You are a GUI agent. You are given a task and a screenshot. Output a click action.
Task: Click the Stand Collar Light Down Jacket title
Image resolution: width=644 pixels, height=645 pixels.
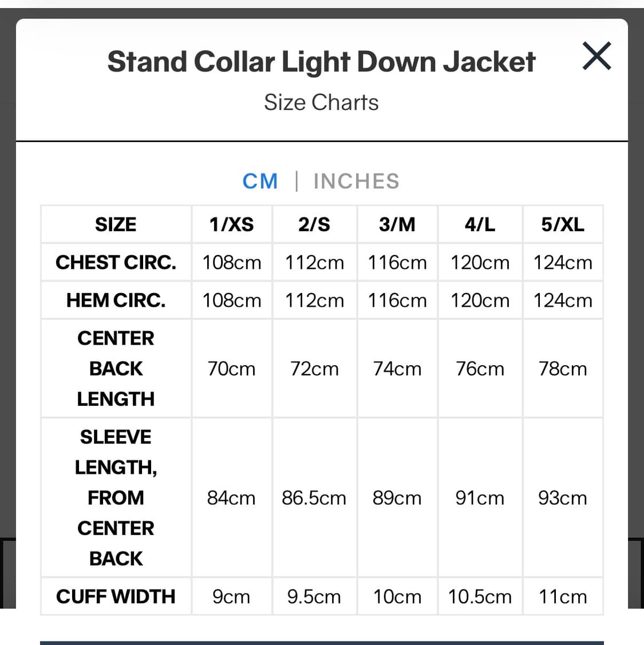click(321, 62)
